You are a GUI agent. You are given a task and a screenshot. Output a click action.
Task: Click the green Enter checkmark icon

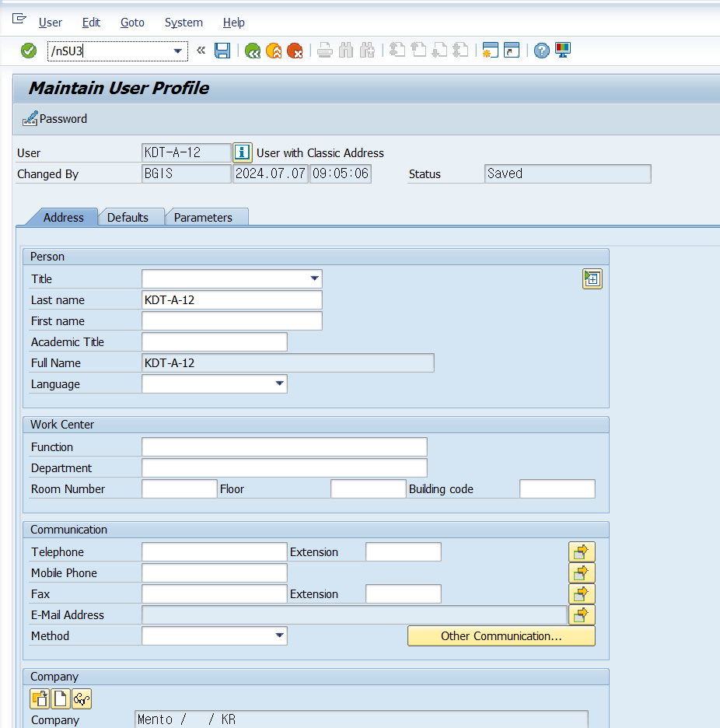click(x=29, y=51)
